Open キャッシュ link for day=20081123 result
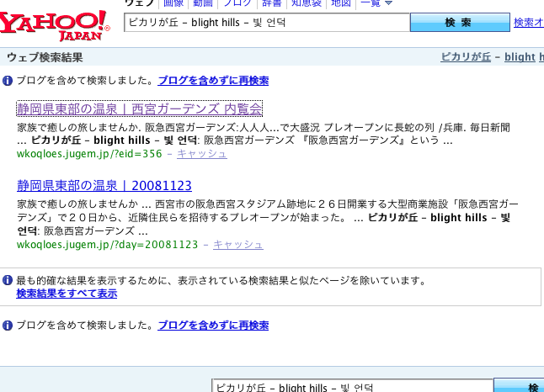This screenshot has width=544, height=392. (238, 244)
